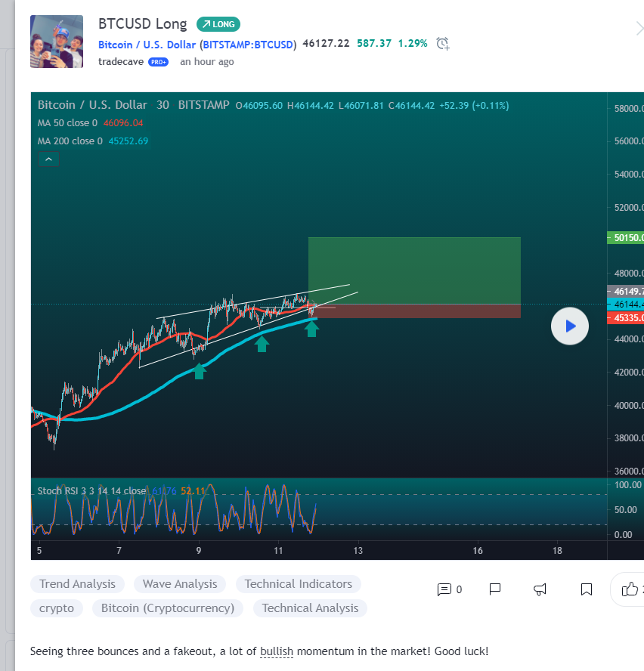Image resolution: width=644 pixels, height=671 pixels.
Task: Collapse the indicator legend chevron
Action: [x=48, y=159]
